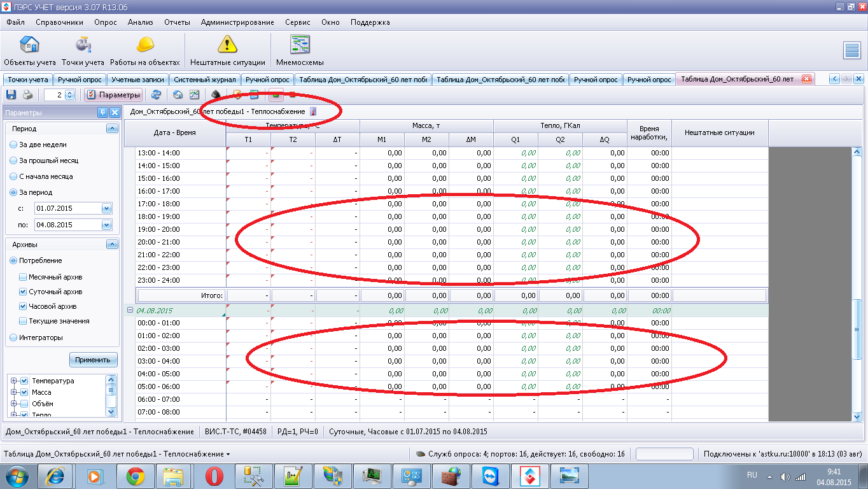Collapse the Период section
This screenshot has height=489, width=868.
(112, 129)
